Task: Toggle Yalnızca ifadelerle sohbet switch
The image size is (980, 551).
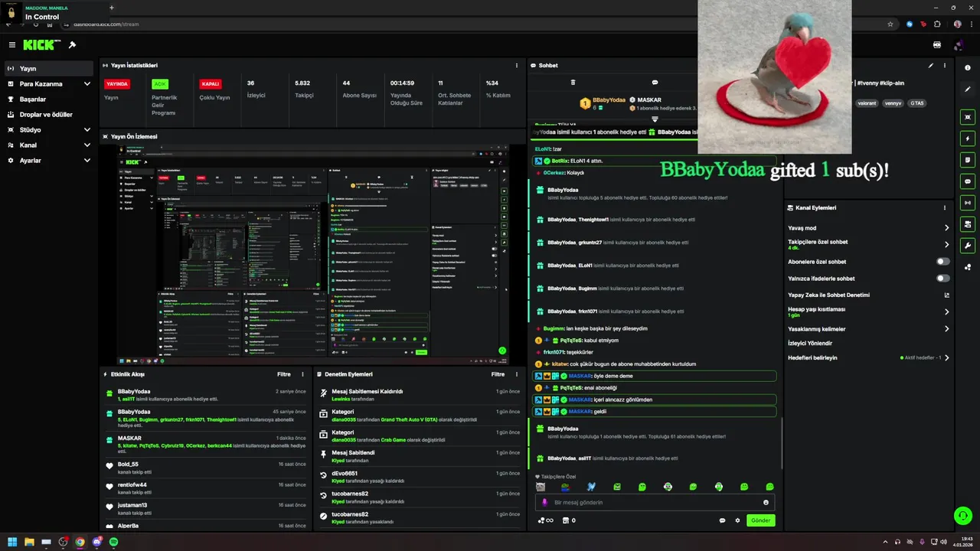Action: tap(943, 279)
